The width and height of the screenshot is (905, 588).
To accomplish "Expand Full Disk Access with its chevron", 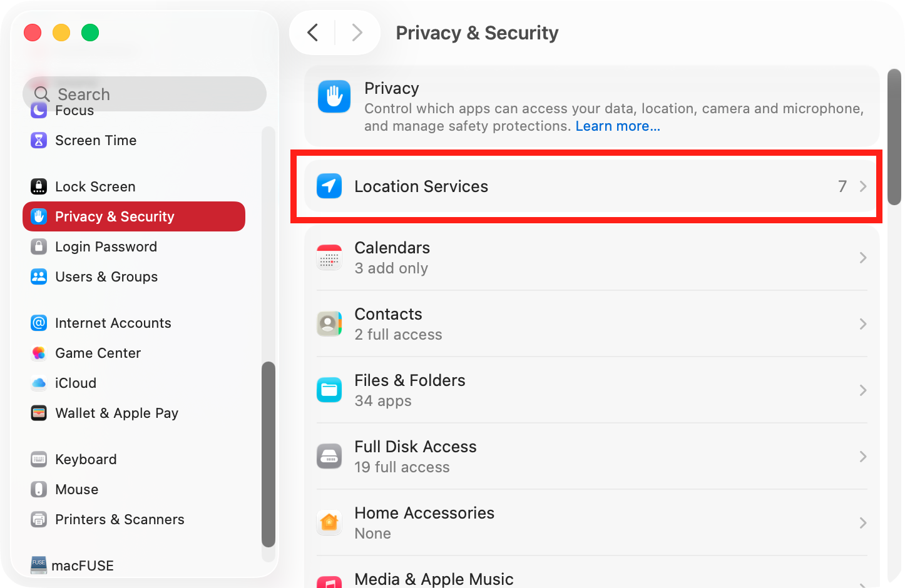I will [862, 456].
